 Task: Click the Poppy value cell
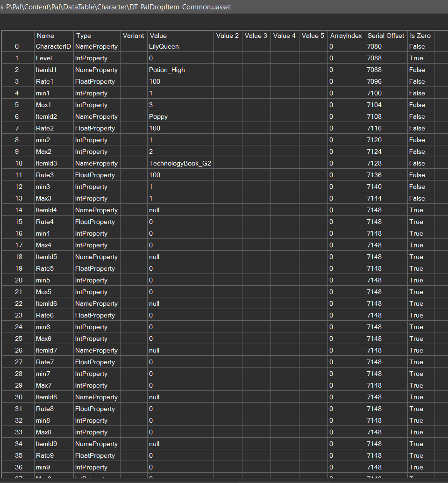pos(181,117)
